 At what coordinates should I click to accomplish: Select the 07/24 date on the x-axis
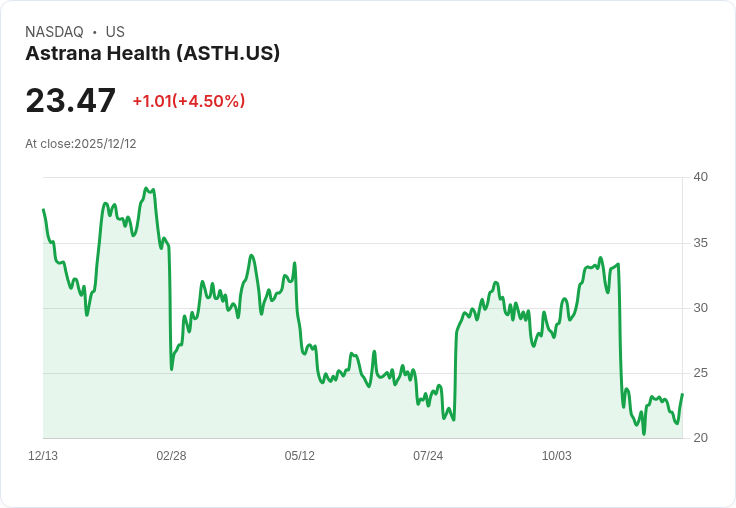pyautogui.click(x=428, y=456)
